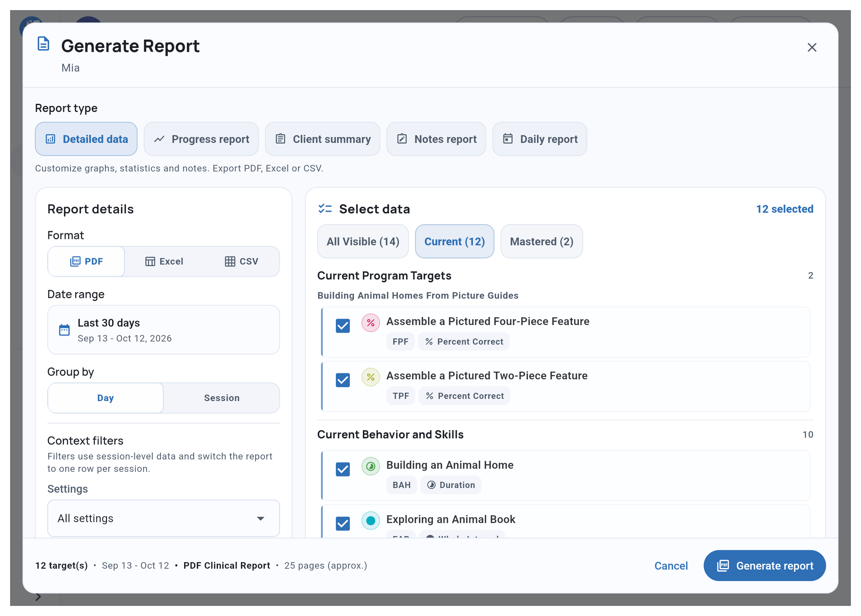Set format to CSV
This screenshot has width=861, height=616.
pyautogui.click(x=241, y=262)
